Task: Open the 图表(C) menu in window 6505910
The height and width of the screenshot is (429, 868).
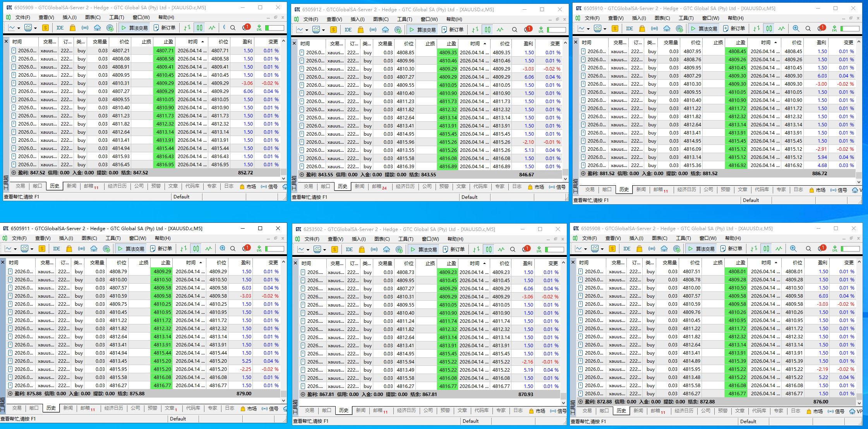Action: point(662,18)
